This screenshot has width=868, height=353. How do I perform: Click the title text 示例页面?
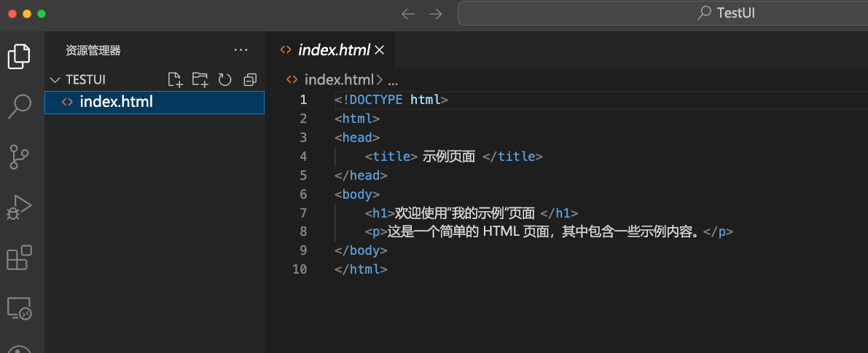point(449,156)
